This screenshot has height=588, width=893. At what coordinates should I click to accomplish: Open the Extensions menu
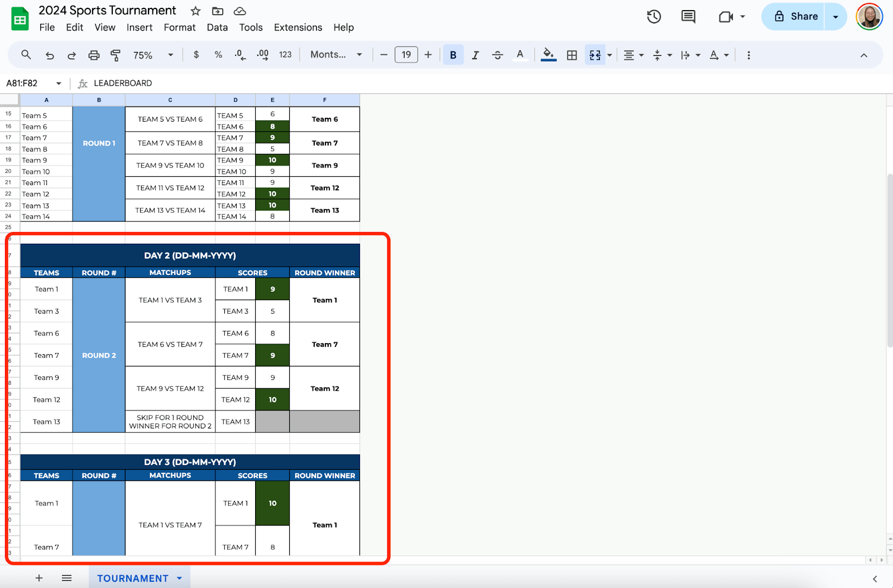[x=297, y=27]
